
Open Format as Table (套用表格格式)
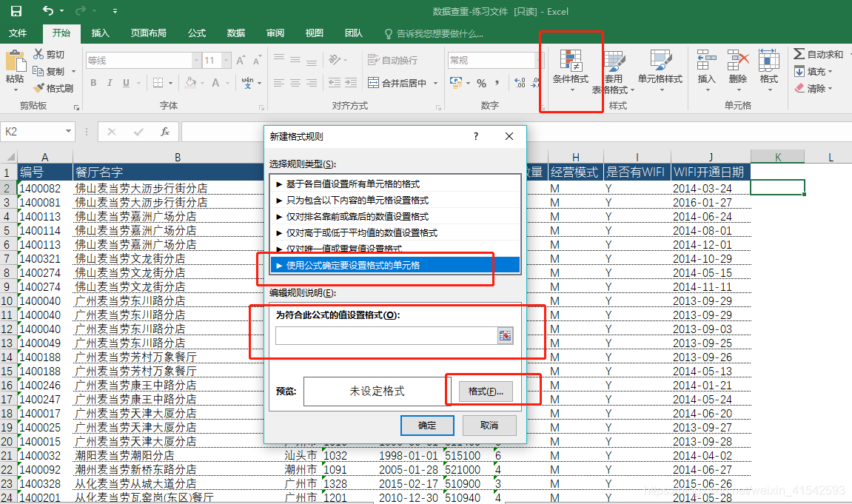pyautogui.click(x=614, y=72)
